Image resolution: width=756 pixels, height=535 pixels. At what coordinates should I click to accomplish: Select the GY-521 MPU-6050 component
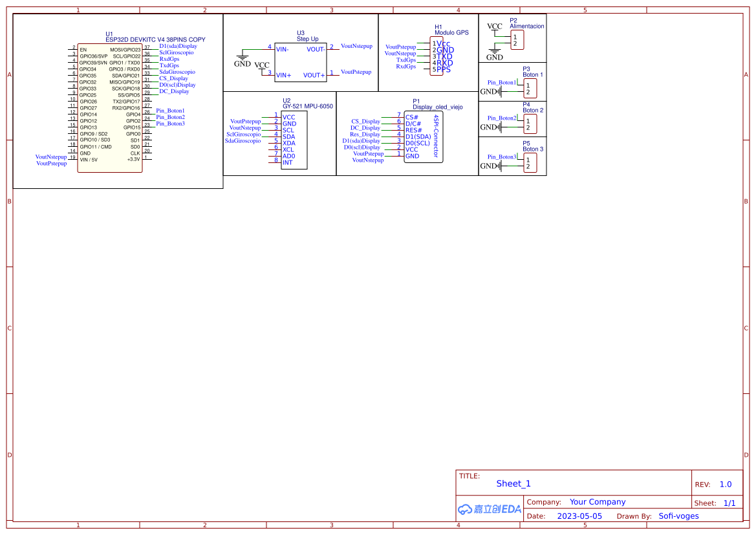pyautogui.click(x=294, y=140)
